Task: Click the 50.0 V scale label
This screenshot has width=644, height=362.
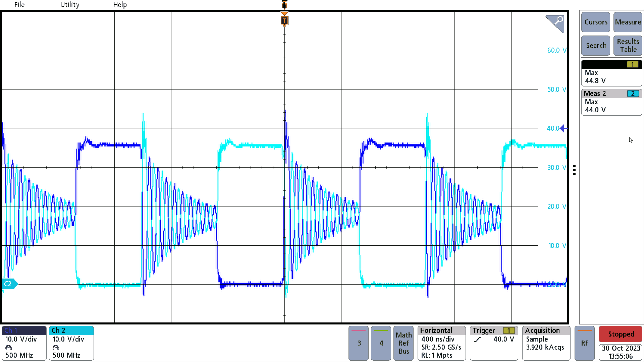Action: pos(557,89)
